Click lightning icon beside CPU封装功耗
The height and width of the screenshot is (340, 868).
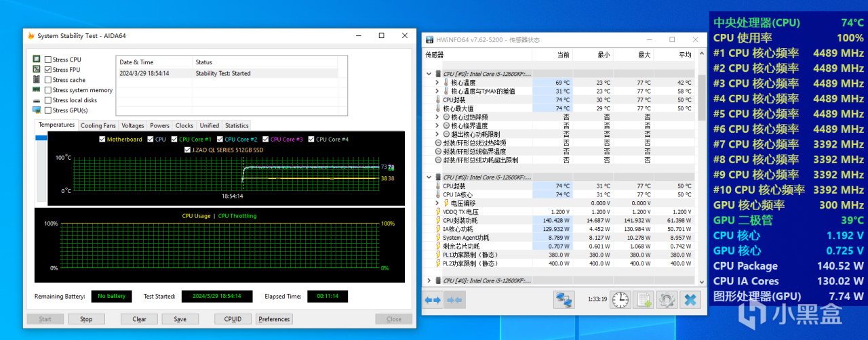tap(438, 220)
